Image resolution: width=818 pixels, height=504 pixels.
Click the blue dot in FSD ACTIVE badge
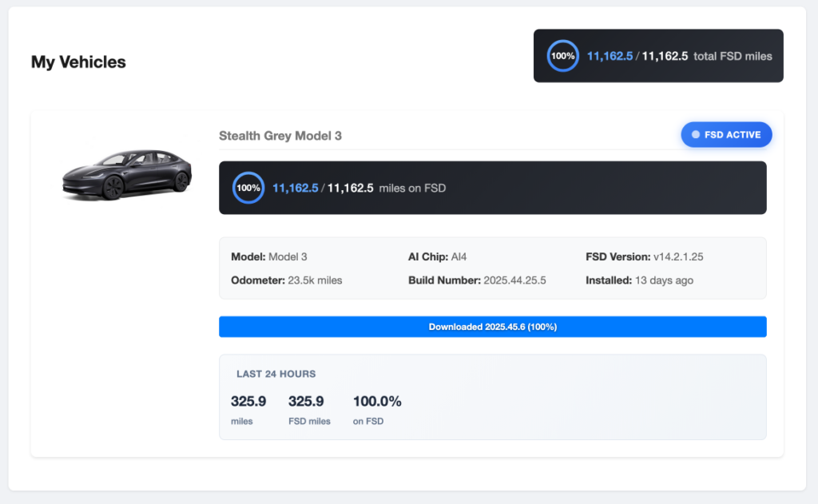(696, 135)
